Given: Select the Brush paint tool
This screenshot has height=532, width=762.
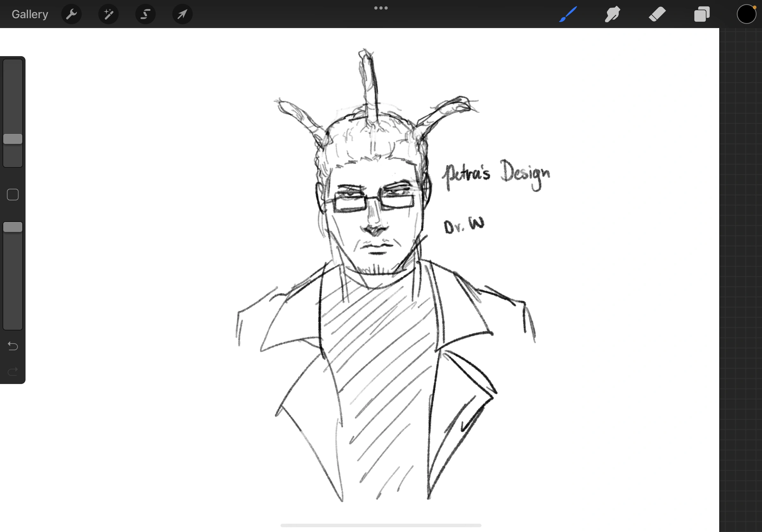Looking at the screenshot, I should 568,14.
